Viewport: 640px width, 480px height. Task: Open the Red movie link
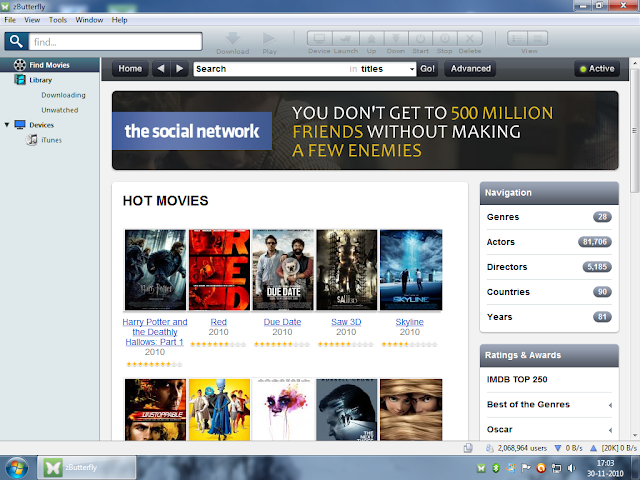tap(219, 322)
